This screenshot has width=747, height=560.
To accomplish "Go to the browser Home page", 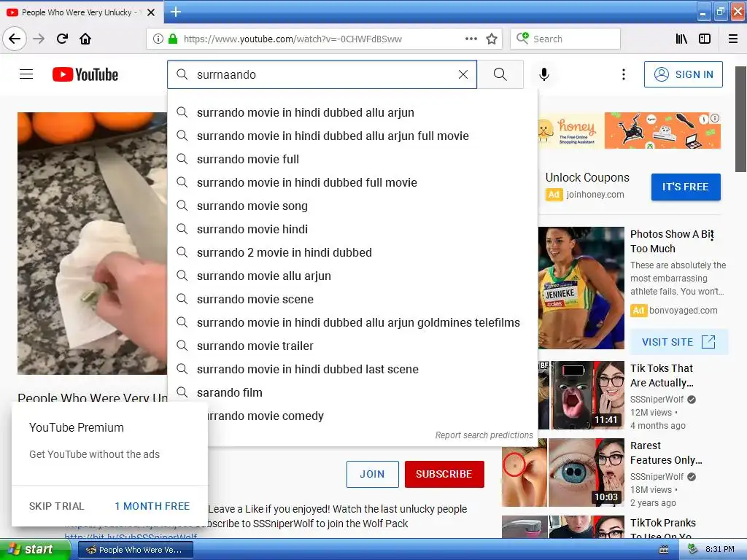I will click(85, 39).
